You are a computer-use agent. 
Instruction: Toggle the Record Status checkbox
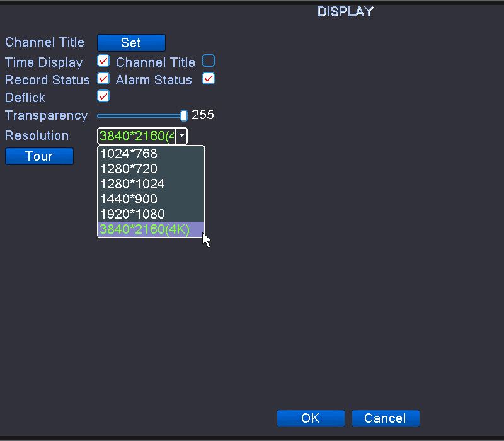coord(103,79)
